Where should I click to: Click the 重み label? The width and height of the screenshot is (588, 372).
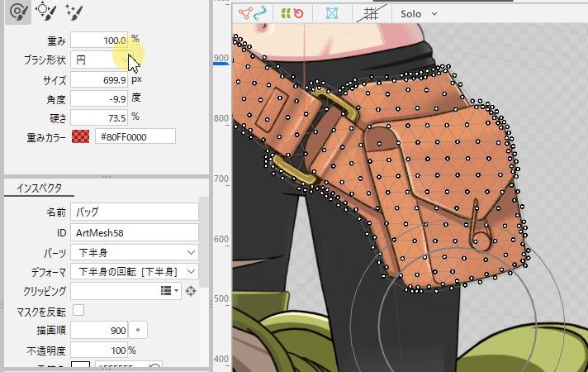tap(56, 41)
